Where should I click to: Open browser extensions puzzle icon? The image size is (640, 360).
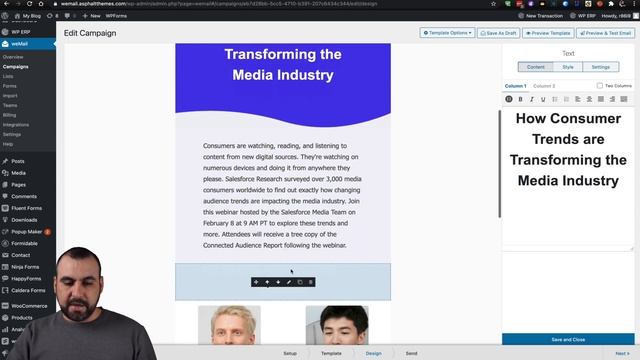[611, 4]
